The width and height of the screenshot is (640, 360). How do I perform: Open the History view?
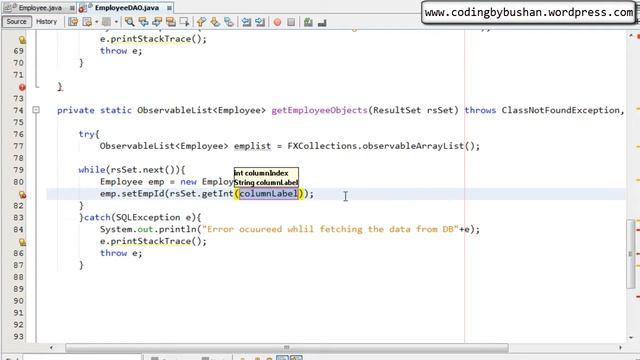click(x=47, y=22)
